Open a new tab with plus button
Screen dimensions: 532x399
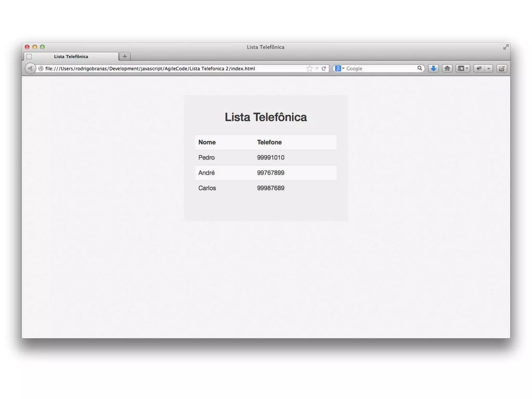tap(125, 56)
